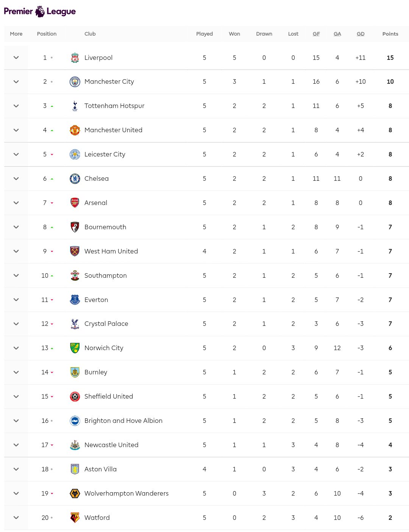Click the Liverpool club crest

75,58
